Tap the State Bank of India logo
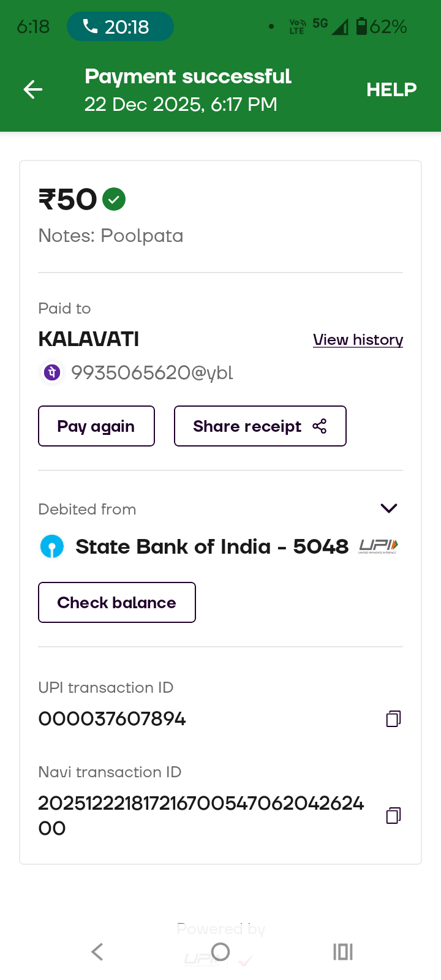This screenshot has width=441, height=980. pos(52,546)
